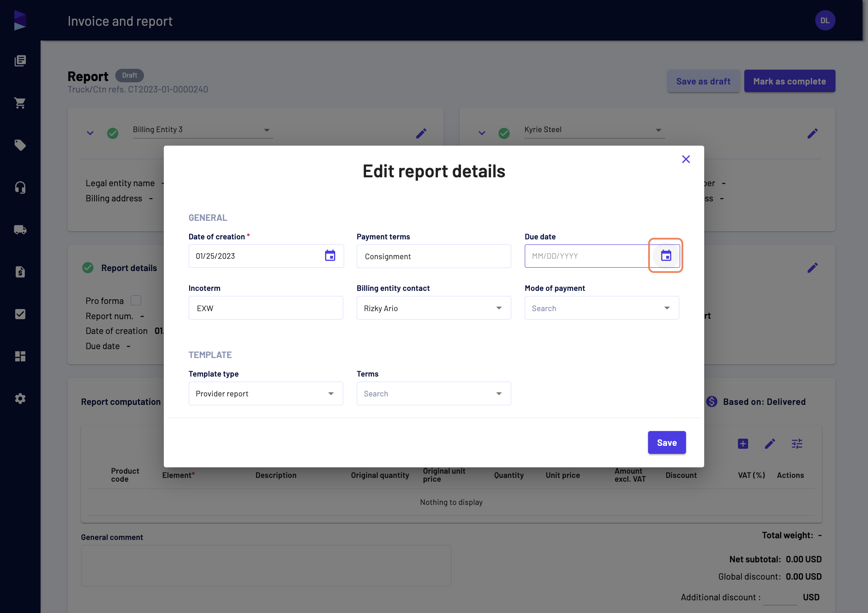Open the documents library sidebar icon
The width and height of the screenshot is (868, 613).
20,61
